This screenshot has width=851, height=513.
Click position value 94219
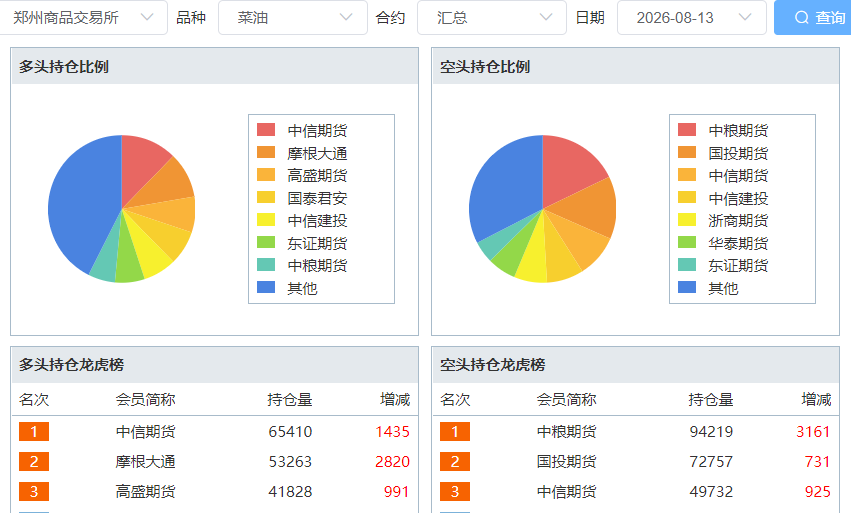[712, 432]
